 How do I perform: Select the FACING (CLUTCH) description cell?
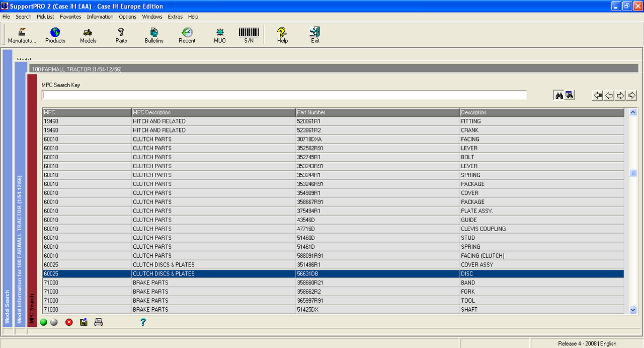pyautogui.click(x=542, y=256)
